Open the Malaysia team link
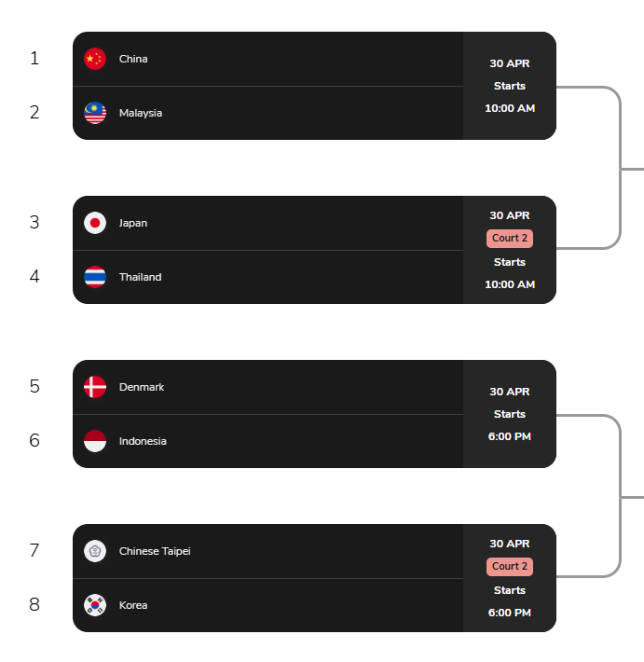Screen dimensions: 644x662 tap(141, 113)
